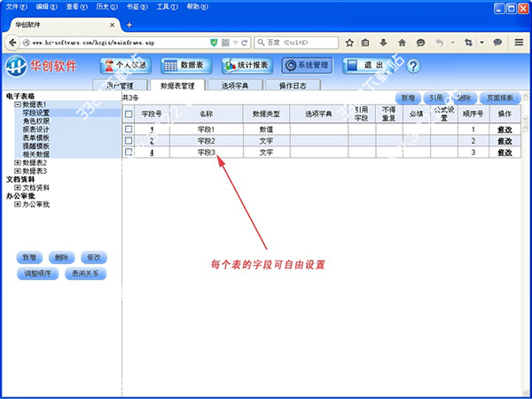532x399 pixels.
Task: Bookmark this page with the star icon
Action: (349, 43)
